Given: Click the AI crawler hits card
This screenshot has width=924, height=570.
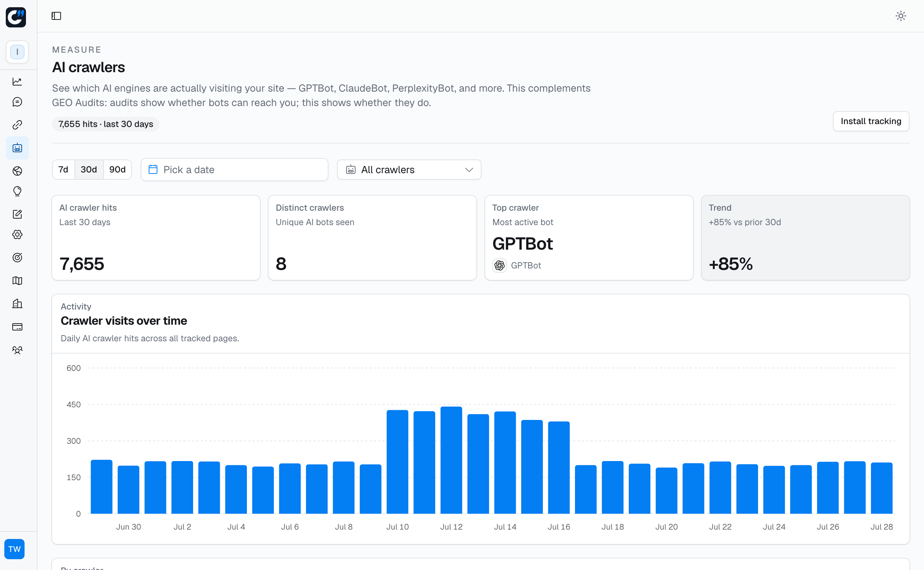Looking at the screenshot, I should tap(156, 237).
